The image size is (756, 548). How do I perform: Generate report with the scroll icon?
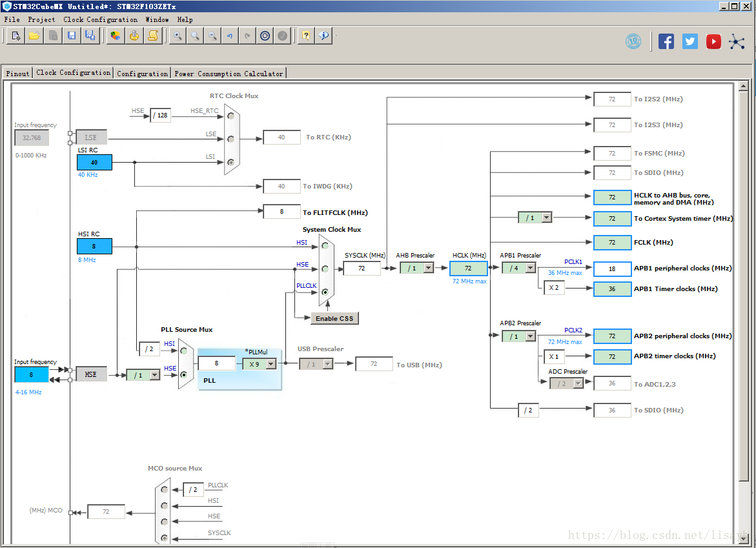click(153, 36)
